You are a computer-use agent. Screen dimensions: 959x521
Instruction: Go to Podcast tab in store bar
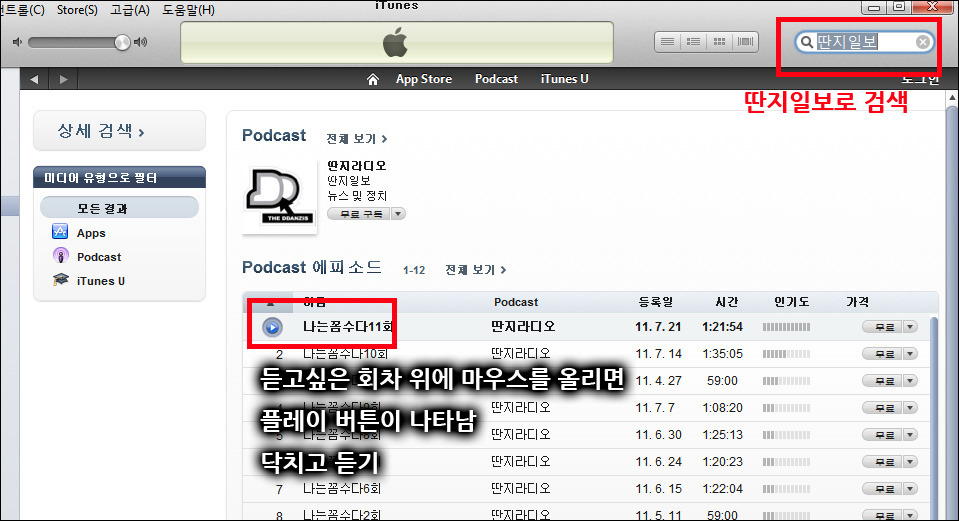pos(496,79)
